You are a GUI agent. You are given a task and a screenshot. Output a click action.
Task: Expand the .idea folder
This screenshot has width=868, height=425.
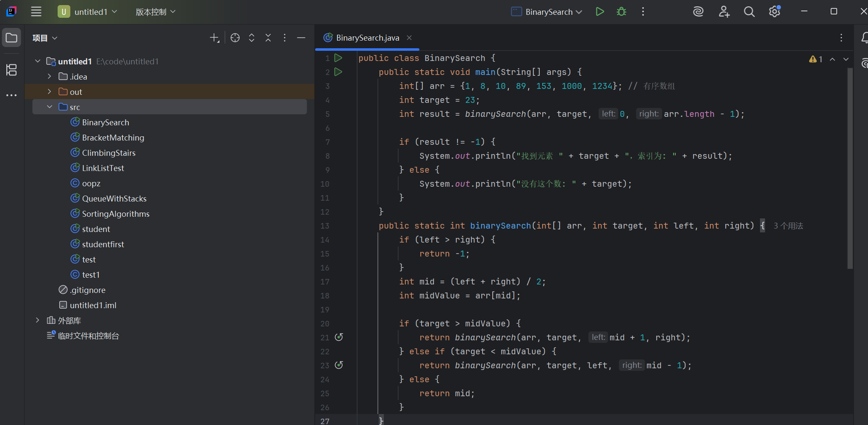coord(50,77)
